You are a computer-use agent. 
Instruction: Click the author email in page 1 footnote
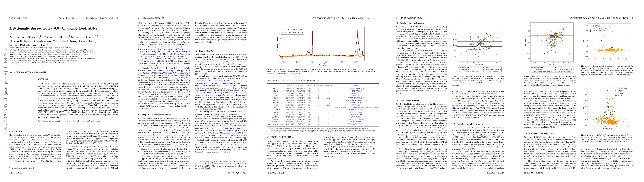[x=23, y=168]
